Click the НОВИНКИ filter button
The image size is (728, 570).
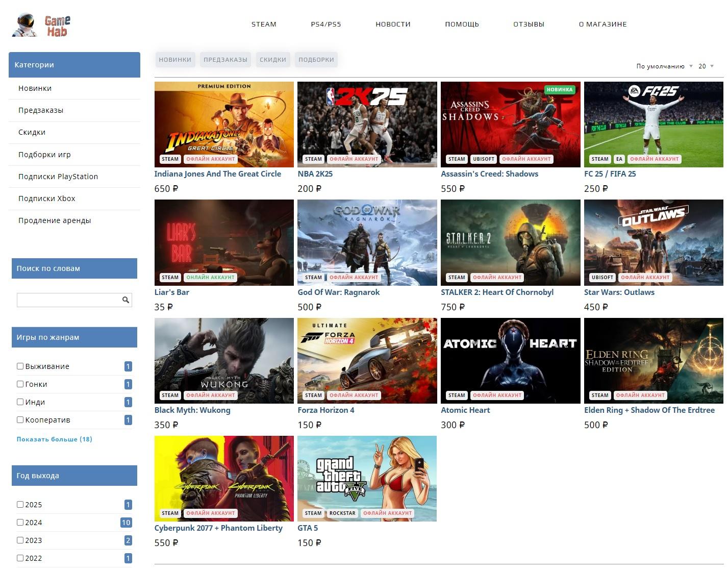[x=175, y=60]
